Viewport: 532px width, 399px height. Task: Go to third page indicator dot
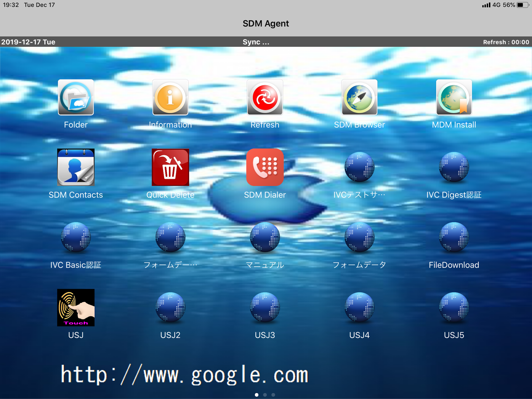[273, 395]
